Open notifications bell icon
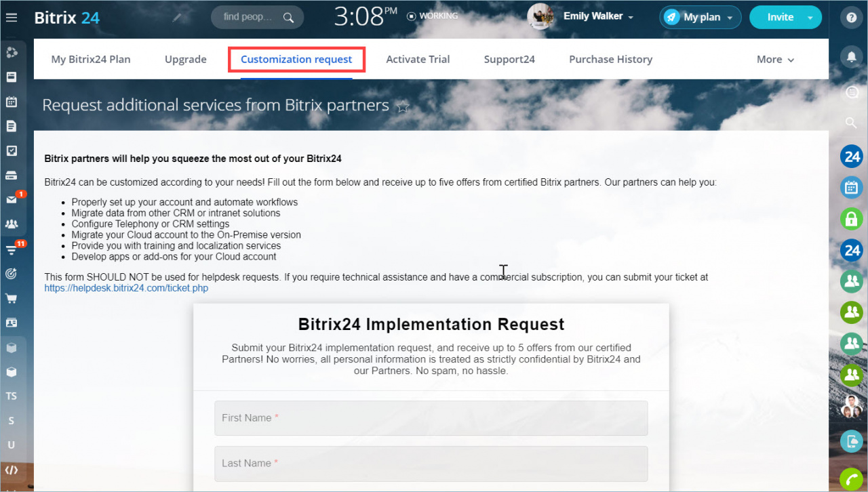Image resolution: width=868 pixels, height=492 pixels. tap(852, 57)
